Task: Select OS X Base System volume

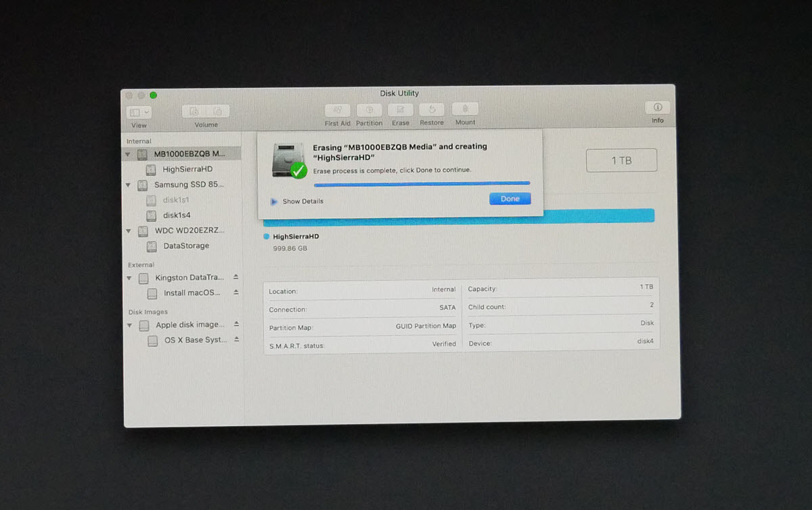Action: click(196, 340)
